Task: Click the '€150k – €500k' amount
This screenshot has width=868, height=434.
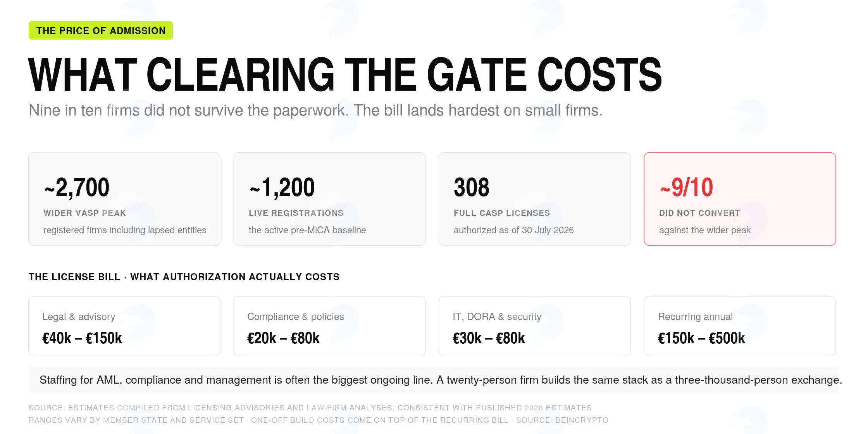Action: 701,338
